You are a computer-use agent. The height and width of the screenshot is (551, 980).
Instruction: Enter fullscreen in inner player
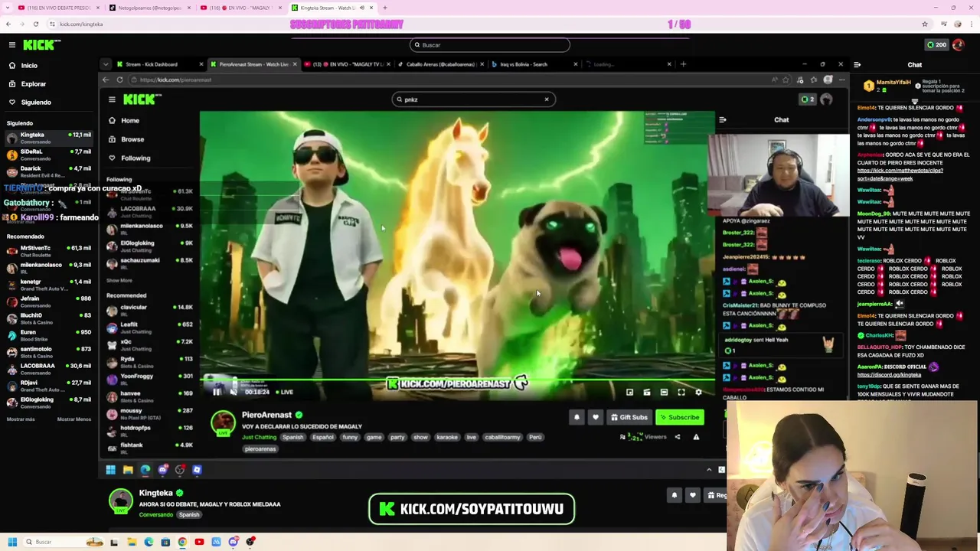tap(681, 392)
